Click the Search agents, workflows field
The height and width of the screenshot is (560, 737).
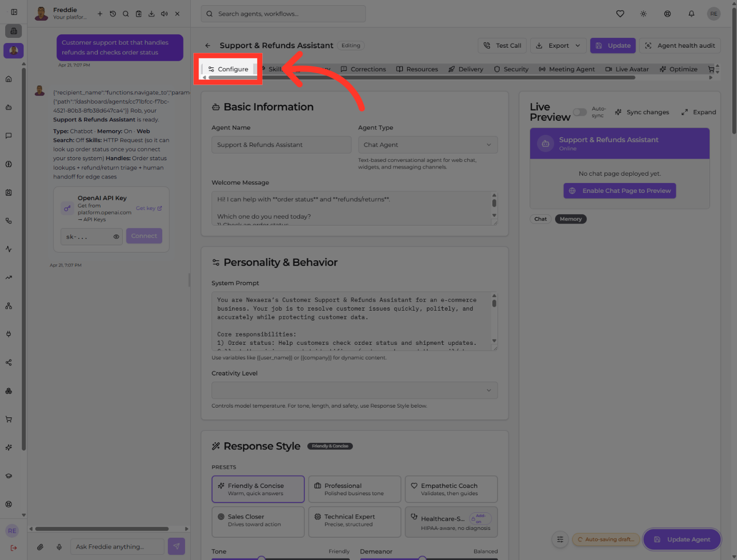[x=284, y=14]
